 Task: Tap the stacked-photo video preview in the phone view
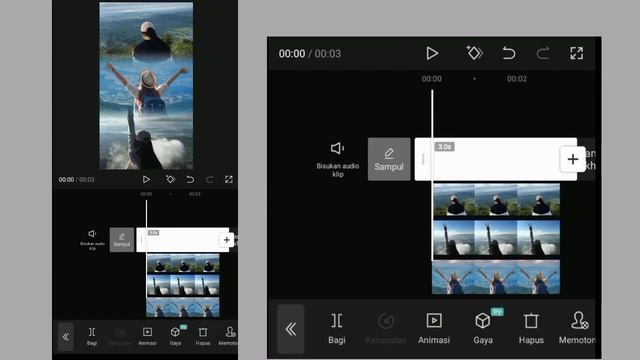[146, 86]
